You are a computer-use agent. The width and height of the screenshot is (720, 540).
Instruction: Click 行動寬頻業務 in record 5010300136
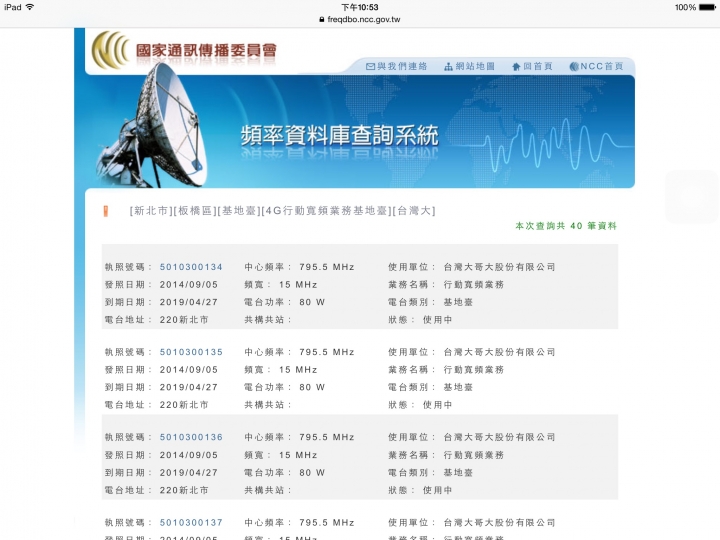[473, 455]
